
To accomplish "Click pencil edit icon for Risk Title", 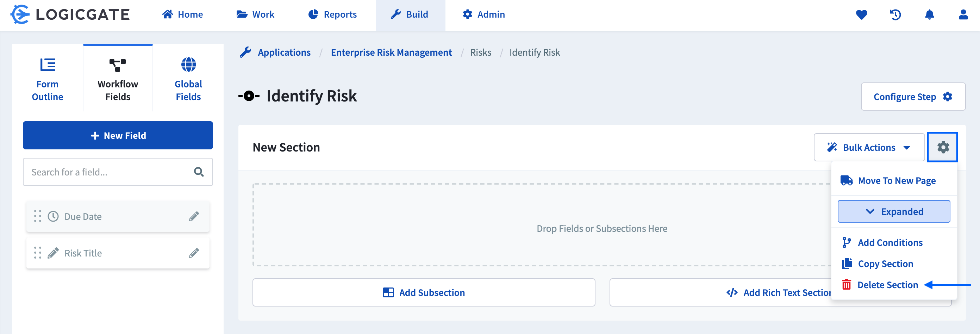I will (194, 253).
